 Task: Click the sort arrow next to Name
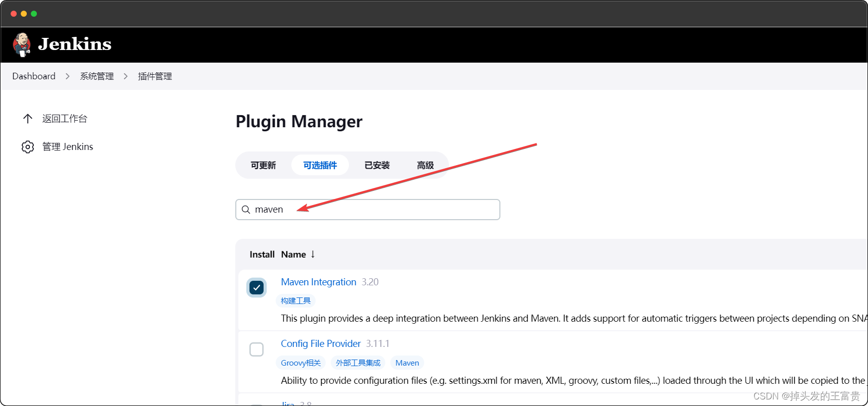point(313,255)
